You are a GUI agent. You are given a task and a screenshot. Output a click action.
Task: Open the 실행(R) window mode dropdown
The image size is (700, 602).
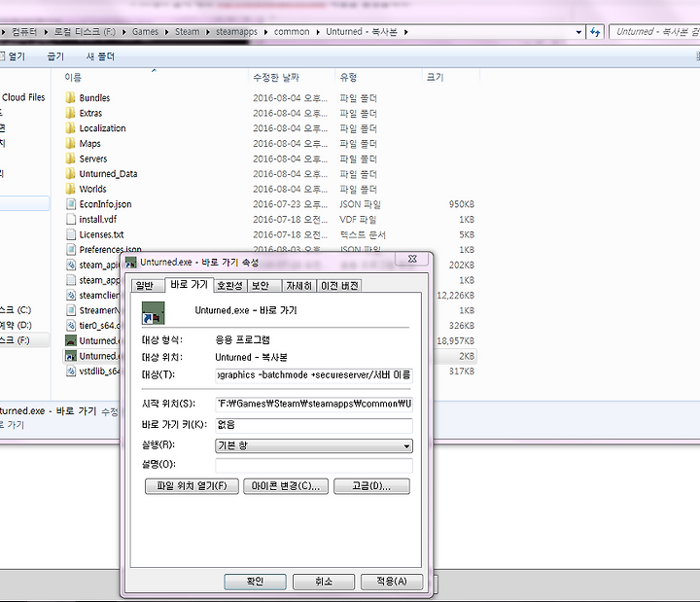click(x=314, y=445)
